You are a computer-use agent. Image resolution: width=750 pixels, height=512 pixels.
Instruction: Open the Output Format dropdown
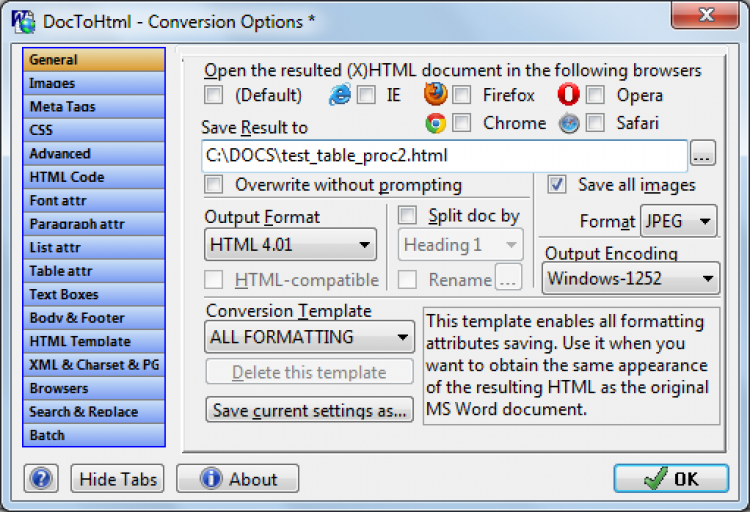point(290,245)
